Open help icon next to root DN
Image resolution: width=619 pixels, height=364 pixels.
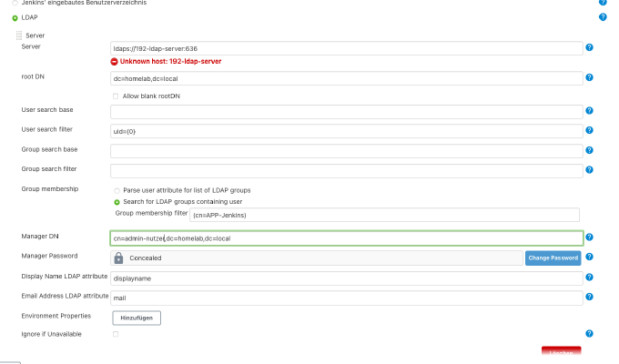point(589,77)
